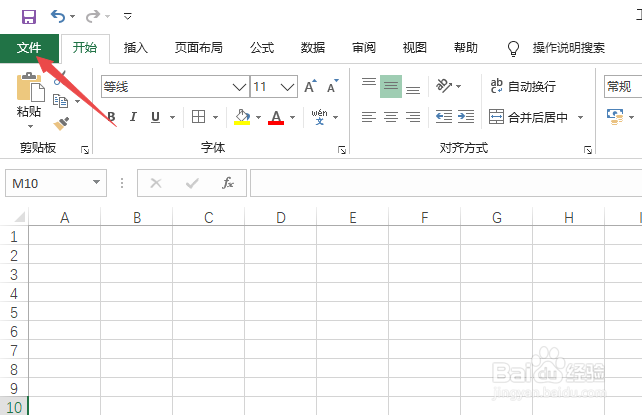Image resolution: width=642 pixels, height=415 pixels.
Task: Click the Format Painter brush icon
Action: click(x=61, y=123)
